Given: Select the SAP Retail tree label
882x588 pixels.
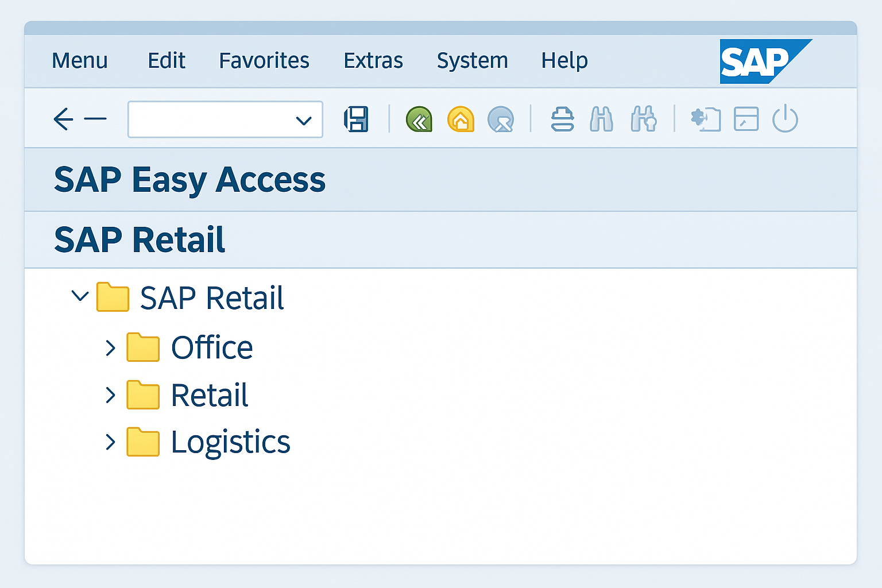Looking at the screenshot, I should (212, 298).
